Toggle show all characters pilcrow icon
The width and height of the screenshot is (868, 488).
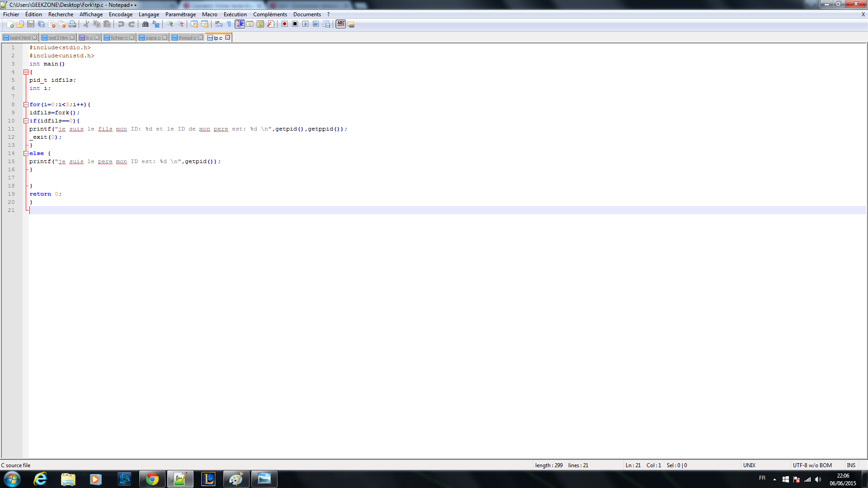229,24
